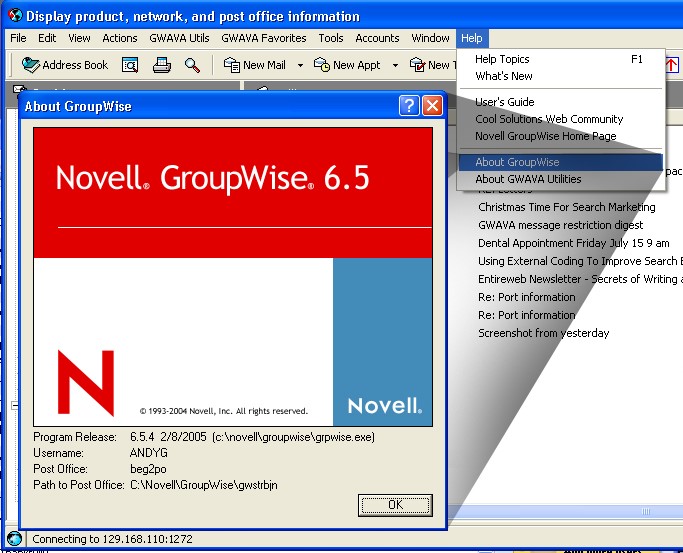Select About GroupWise menu item

click(561, 162)
